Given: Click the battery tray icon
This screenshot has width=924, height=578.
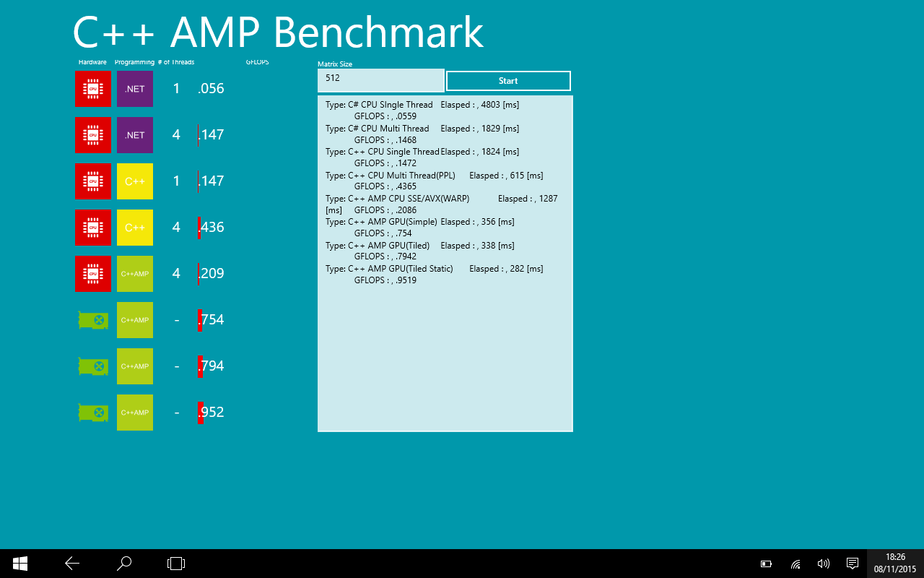Looking at the screenshot, I should point(767,564).
